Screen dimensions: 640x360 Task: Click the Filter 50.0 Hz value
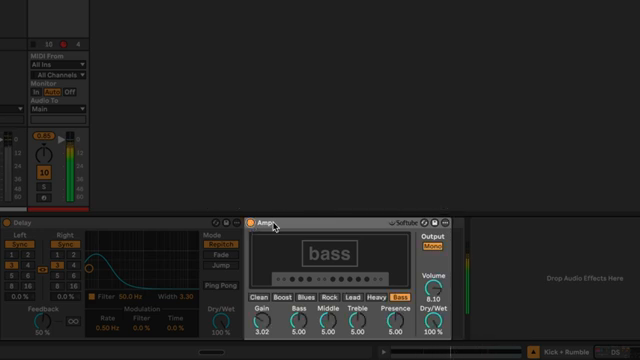[x=130, y=297]
